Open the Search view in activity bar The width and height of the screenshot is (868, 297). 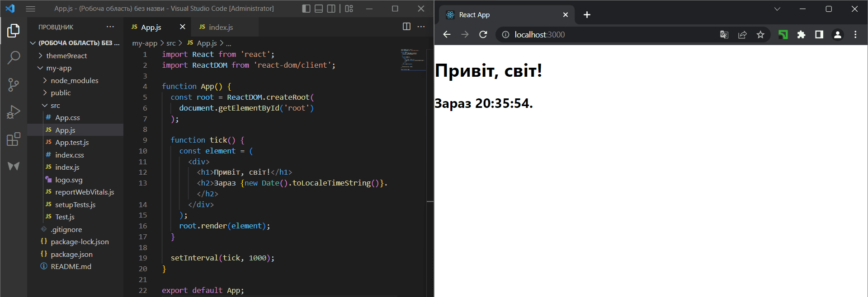click(x=14, y=57)
